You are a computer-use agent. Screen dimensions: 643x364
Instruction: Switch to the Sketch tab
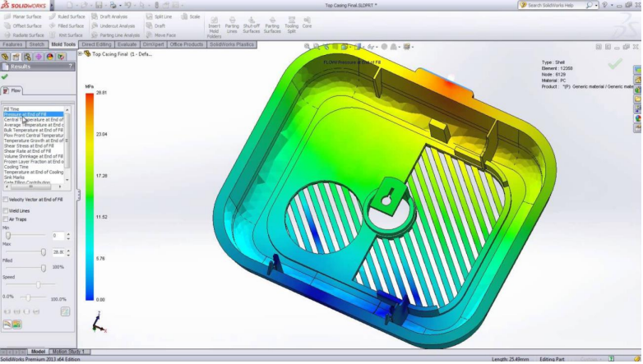pos(37,44)
